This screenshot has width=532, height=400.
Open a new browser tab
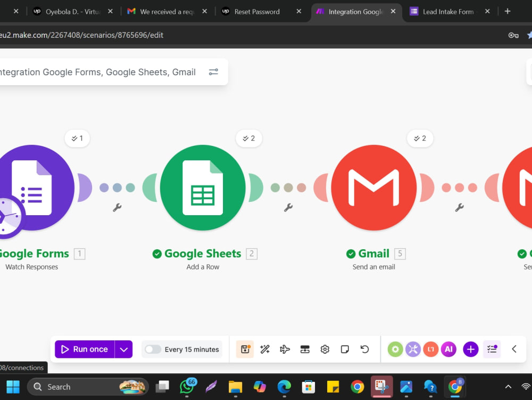point(508,11)
